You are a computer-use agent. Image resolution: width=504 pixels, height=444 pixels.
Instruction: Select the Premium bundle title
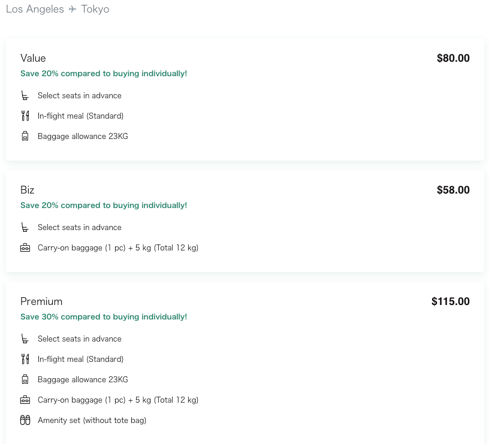point(41,301)
